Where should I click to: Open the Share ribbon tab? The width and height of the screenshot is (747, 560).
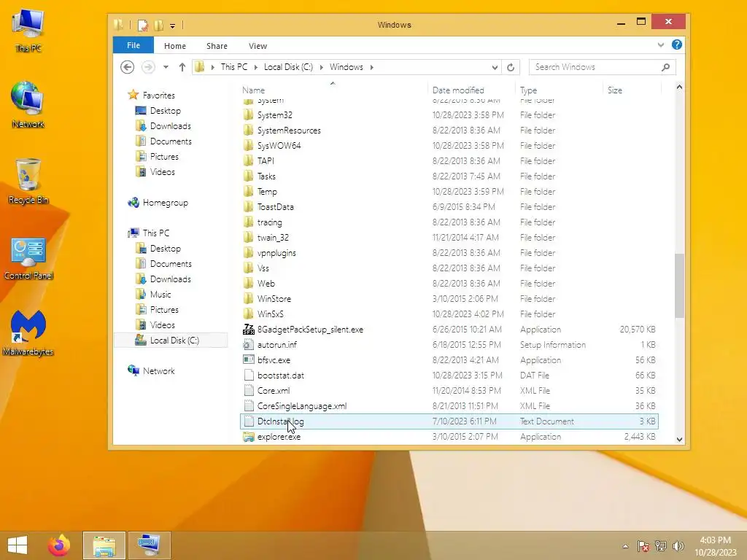[217, 46]
